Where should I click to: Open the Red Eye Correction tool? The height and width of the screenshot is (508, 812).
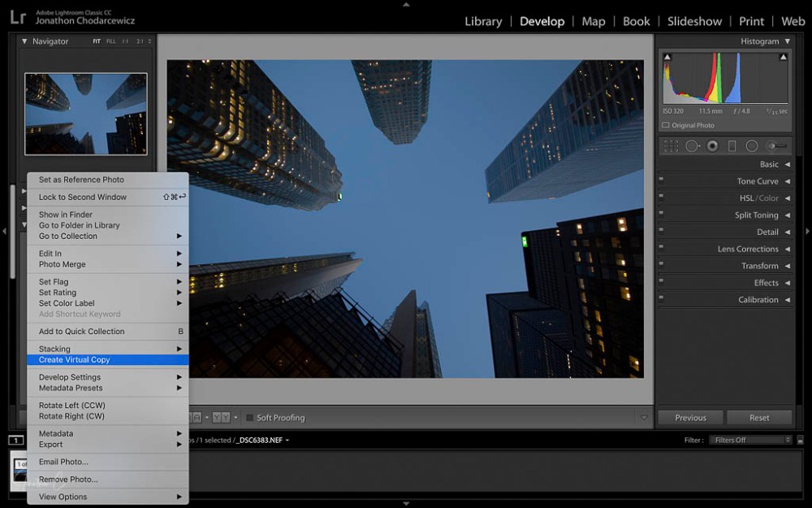click(x=714, y=145)
